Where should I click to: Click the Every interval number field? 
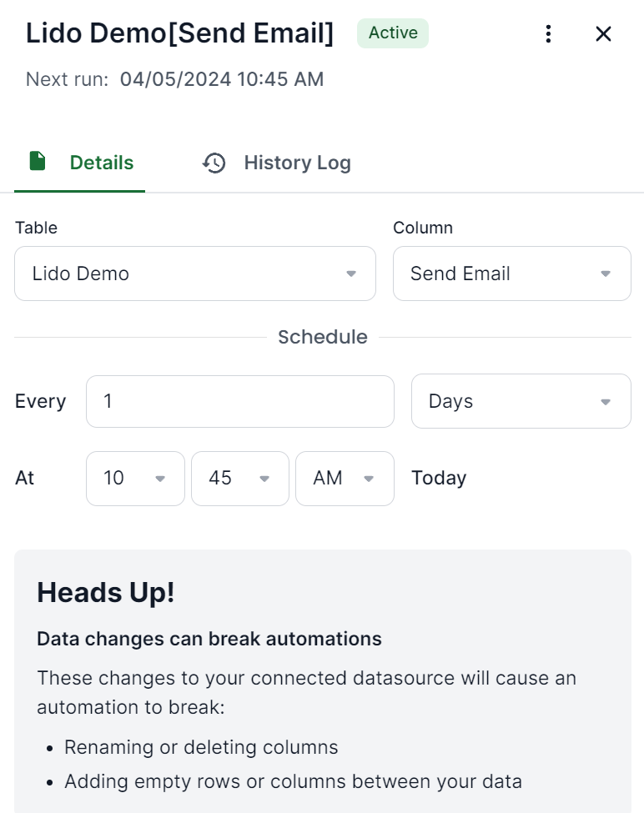239,401
